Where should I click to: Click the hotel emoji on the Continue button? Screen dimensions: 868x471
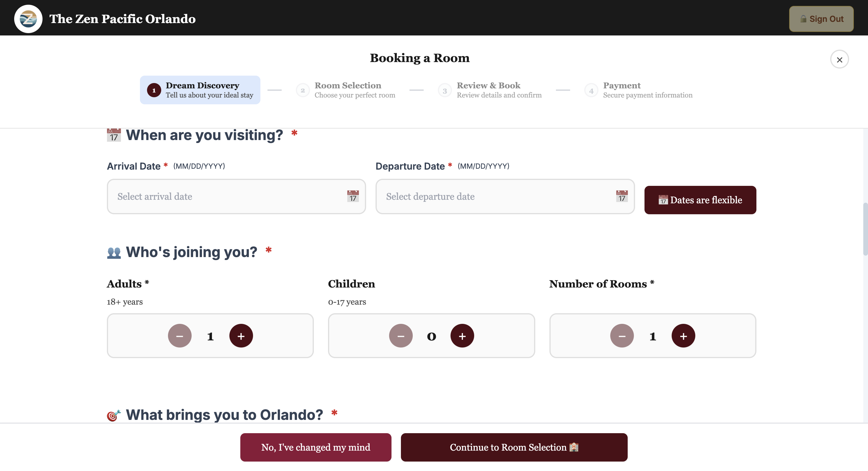573,447
